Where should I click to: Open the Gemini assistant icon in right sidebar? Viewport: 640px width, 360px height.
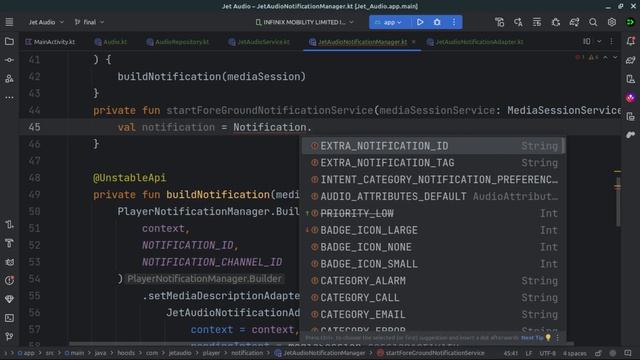pos(631,98)
